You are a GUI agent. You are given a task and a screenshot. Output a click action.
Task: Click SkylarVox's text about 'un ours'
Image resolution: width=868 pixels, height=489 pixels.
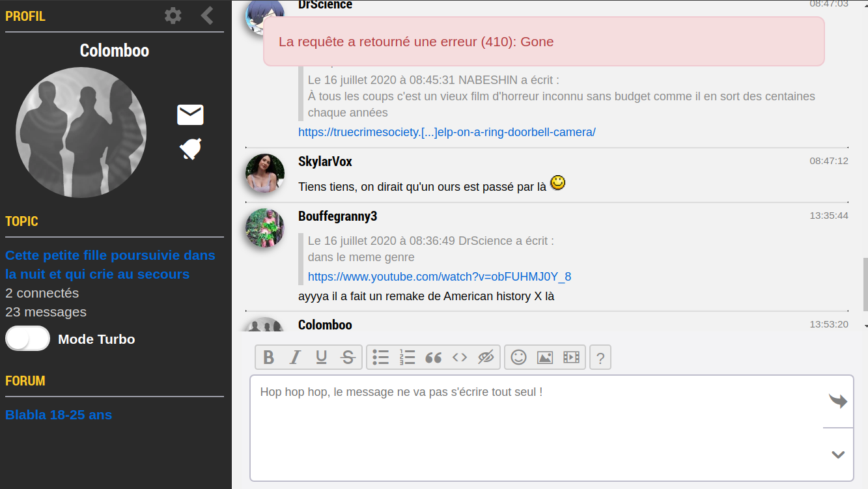[x=422, y=187]
